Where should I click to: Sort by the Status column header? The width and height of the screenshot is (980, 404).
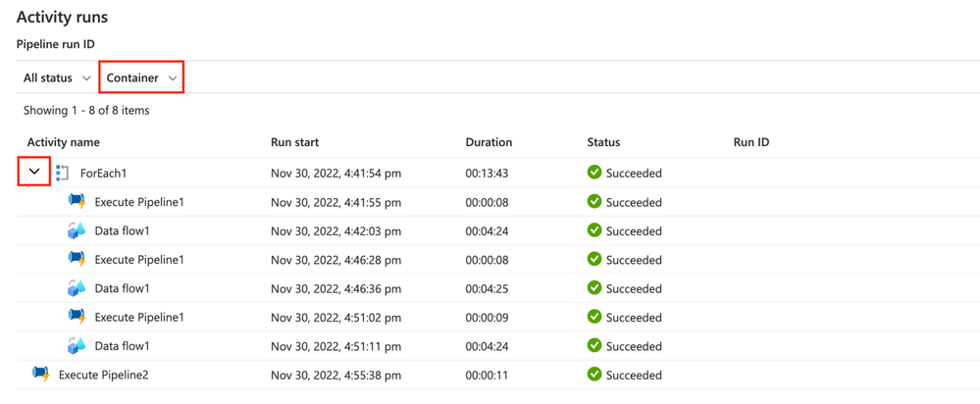point(603,142)
